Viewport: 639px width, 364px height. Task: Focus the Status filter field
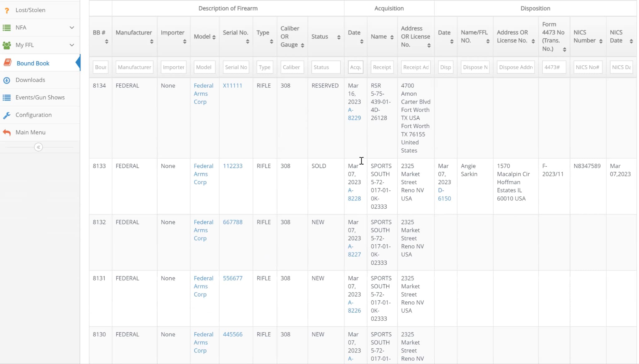(x=326, y=67)
